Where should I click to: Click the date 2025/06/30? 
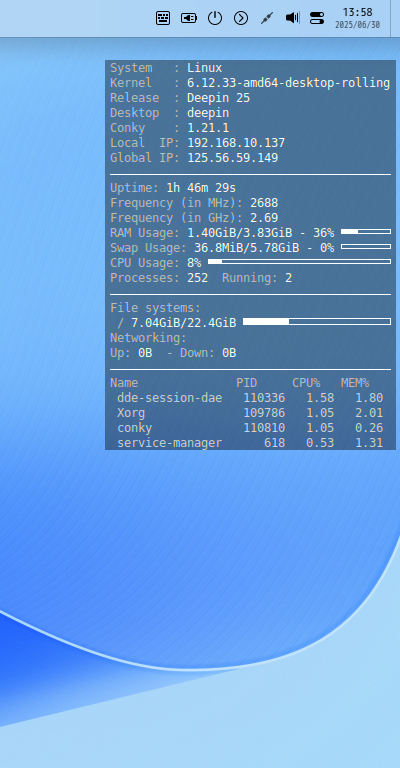[357, 25]
